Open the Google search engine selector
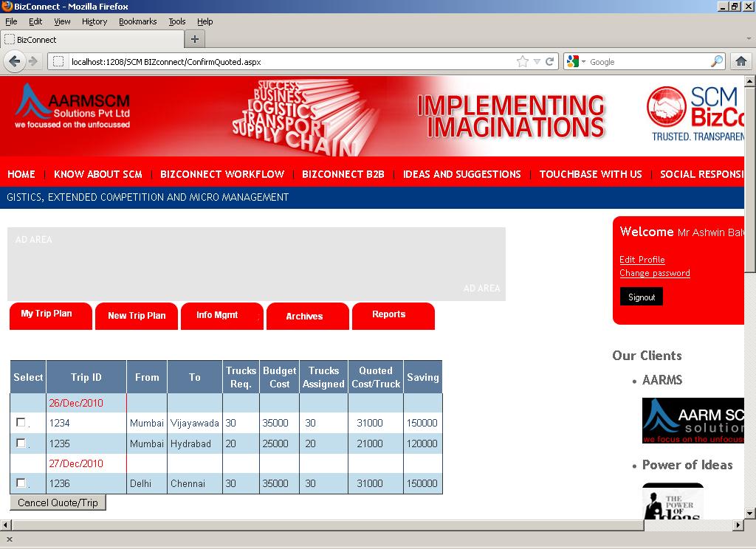The height and width of the screenshot is (549, 756). pyautogui.click(x=576, y=62)
